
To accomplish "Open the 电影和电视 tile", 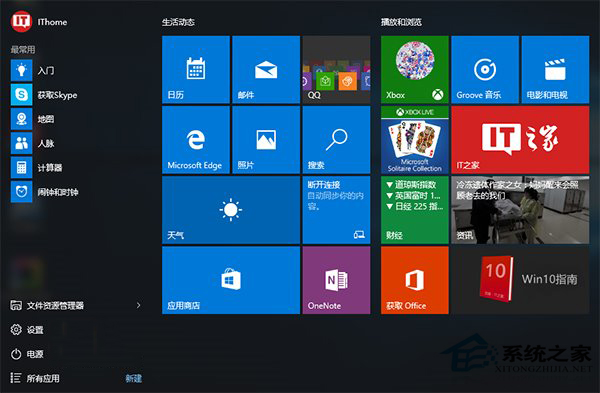I will pyautogui.click(x=555, y=70).
